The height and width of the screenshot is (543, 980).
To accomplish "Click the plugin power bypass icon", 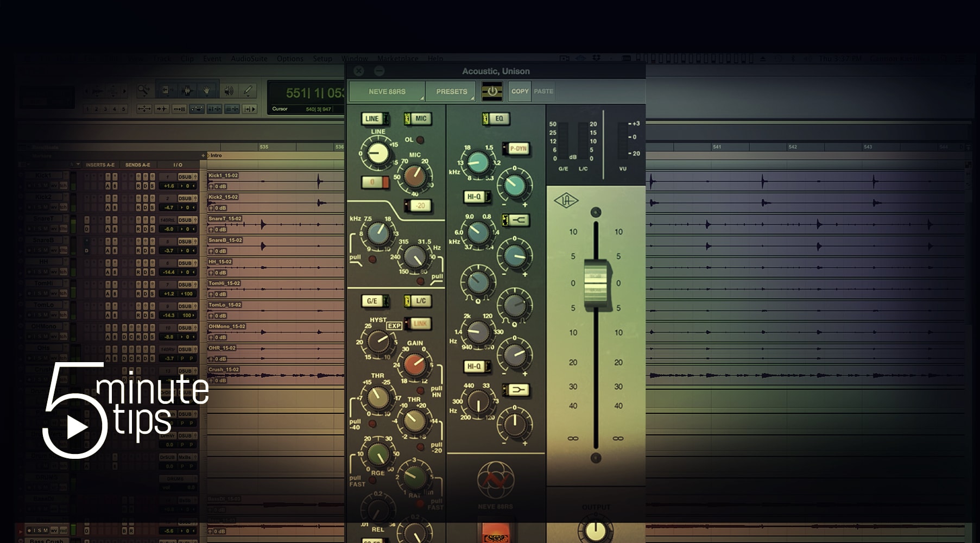I will (x=492, y=91).
